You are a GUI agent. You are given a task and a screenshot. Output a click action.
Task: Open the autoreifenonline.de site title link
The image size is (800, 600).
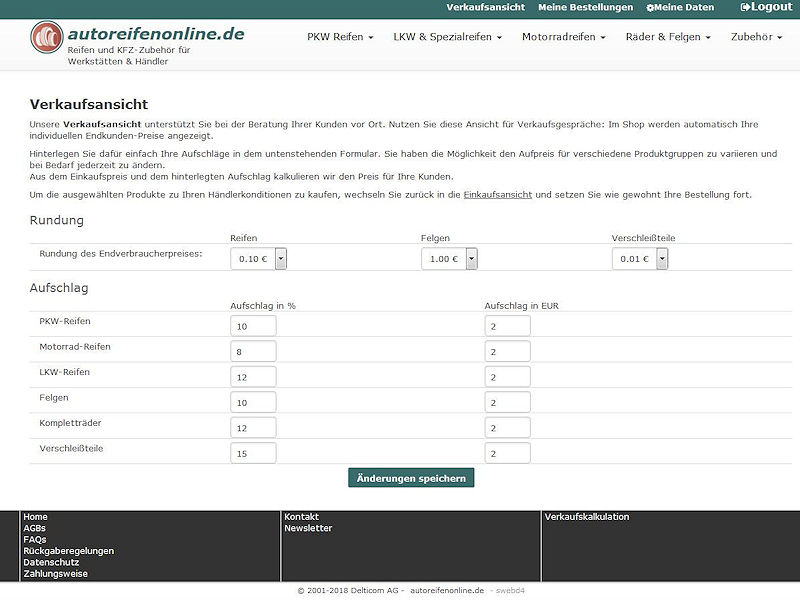(156, 34)
